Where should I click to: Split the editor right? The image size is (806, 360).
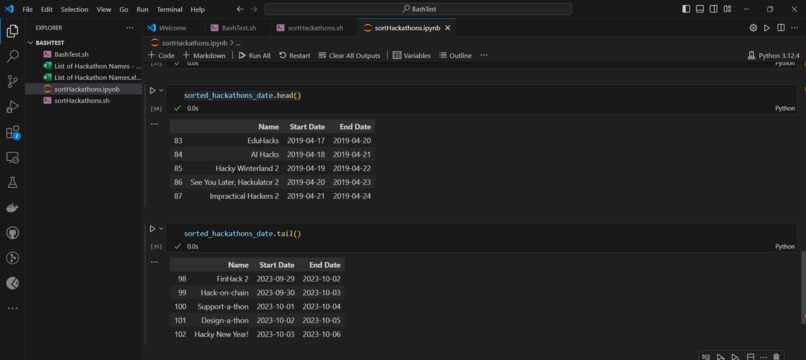point(780,28)
